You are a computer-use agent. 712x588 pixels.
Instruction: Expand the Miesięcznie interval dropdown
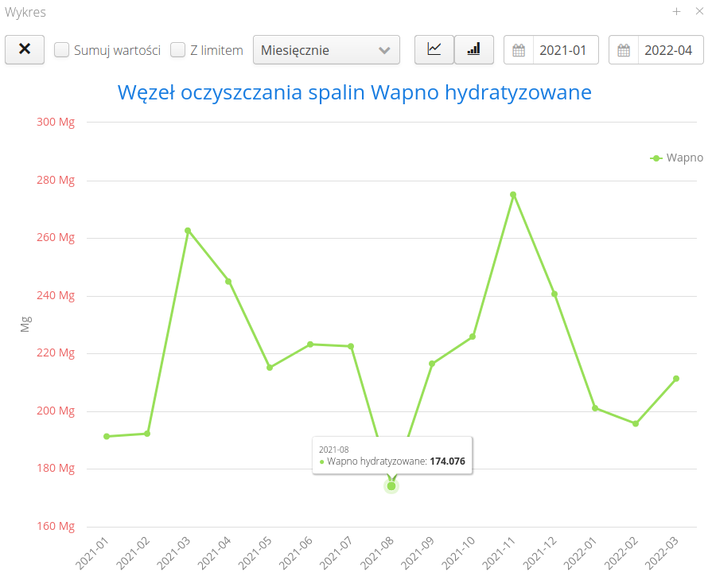326,50
